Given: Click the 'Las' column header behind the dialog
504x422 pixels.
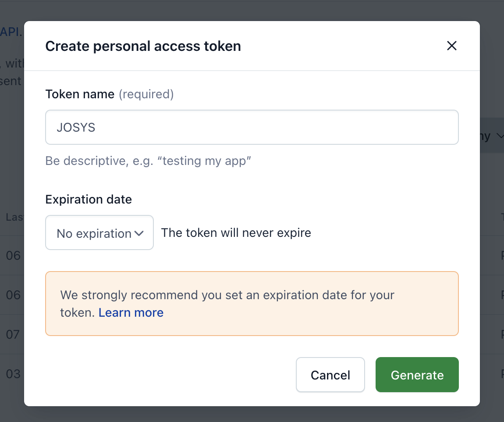Looking at the screenshot, I should [13, 217].
